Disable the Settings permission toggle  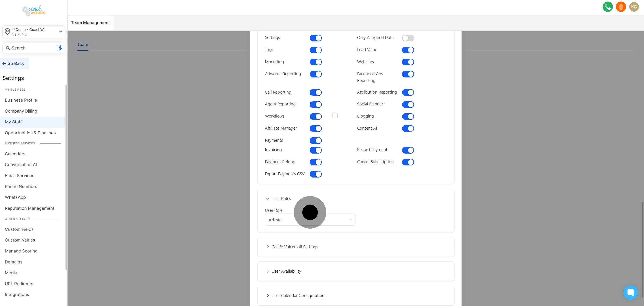(316, 38)
